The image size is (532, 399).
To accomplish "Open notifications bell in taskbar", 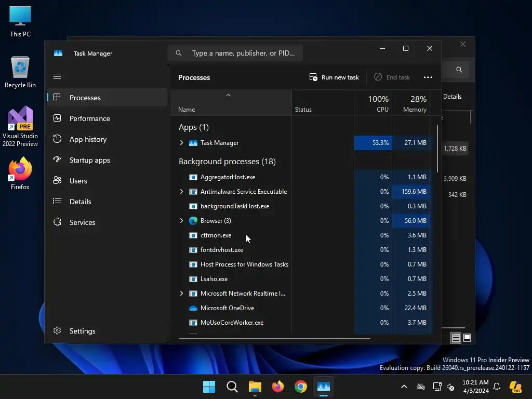I will 497,387.
